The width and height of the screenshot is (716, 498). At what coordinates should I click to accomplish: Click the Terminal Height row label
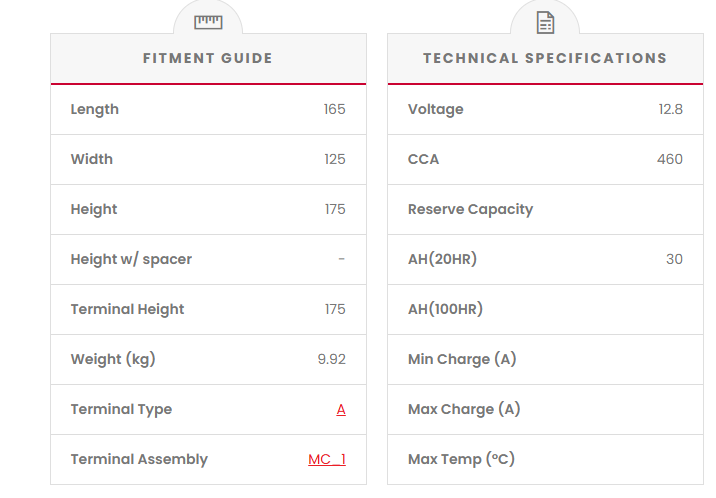pos(127,309)
